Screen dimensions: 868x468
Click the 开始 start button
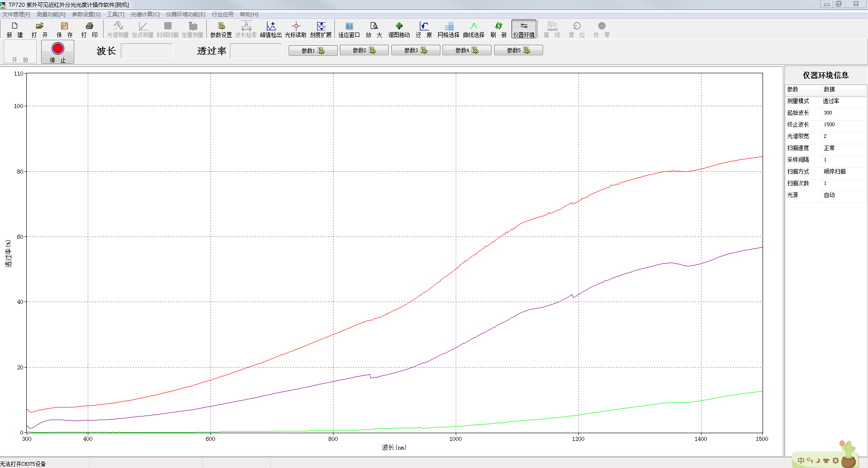(20, 52)
